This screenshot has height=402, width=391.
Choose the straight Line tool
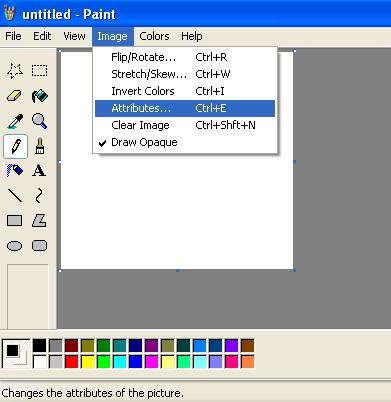click(x=15, y=196)
